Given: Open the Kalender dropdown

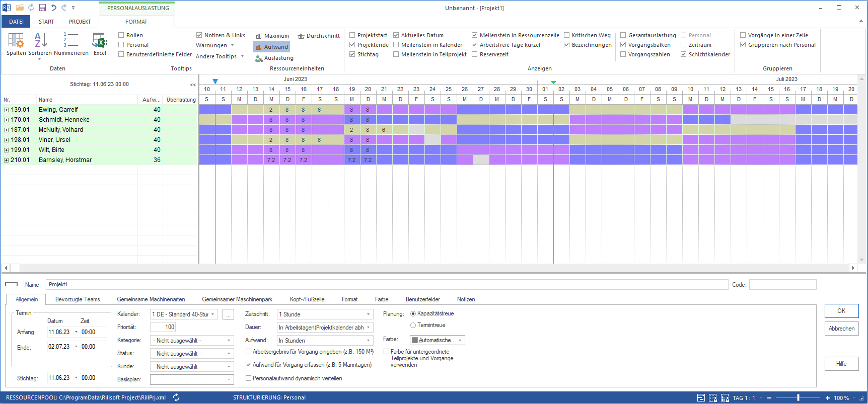Looking at the screenshot, I should click(213, 314).
